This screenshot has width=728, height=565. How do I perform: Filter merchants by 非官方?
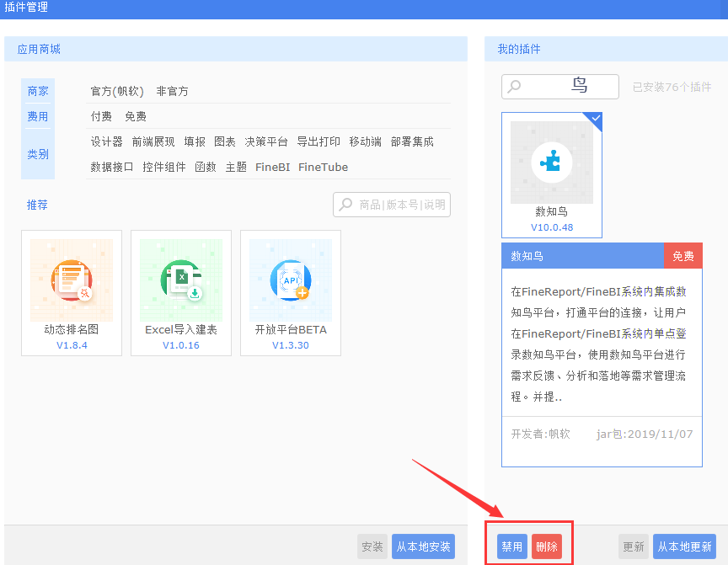[172, 91]
